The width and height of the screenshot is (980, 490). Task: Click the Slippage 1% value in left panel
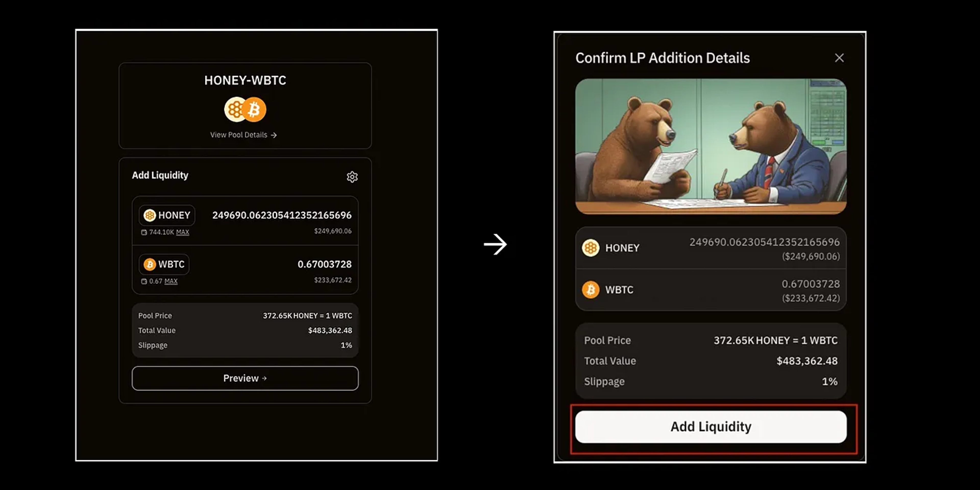point(346,346)
